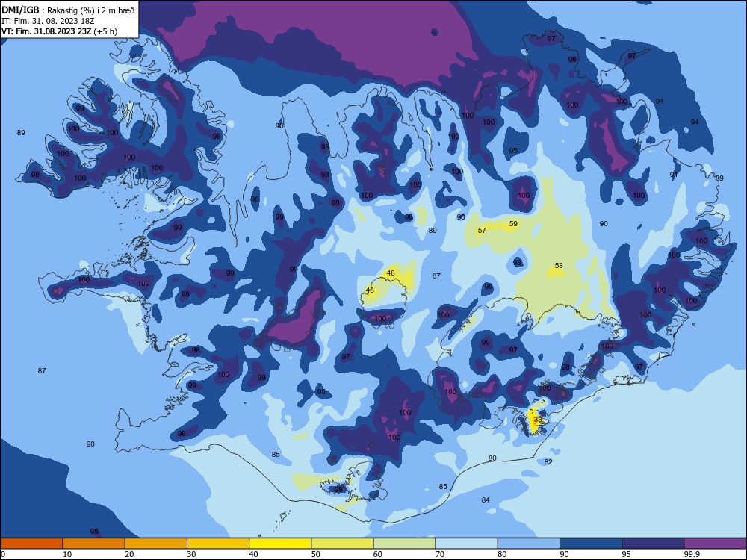
Task: Click the 80–90 light blue legend swatch
Action: click(529, 544)
